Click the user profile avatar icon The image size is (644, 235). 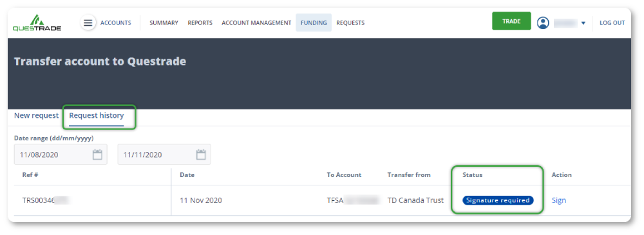(x=543, y=23)
